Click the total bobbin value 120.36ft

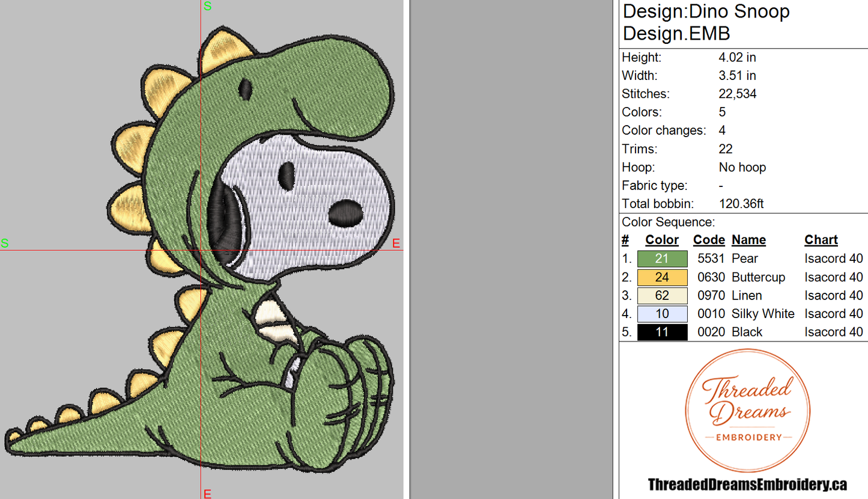click(741, 204)
